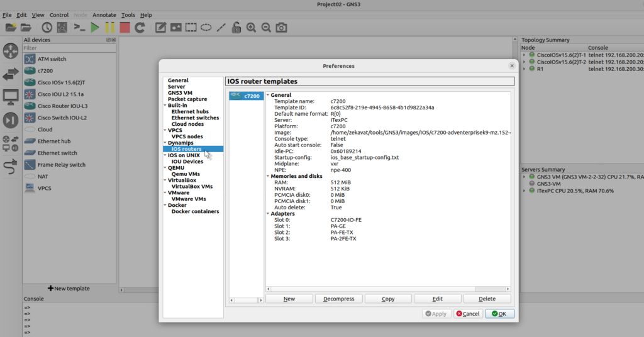This screenshot has height=337, width=644.
Task: Click the Add note toolbar icon
Action: point(161,28)
